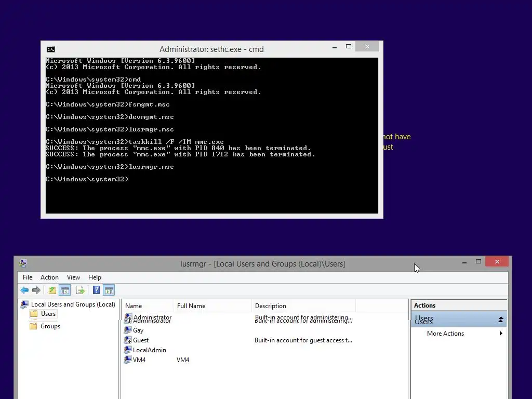Click the Export List toolbar icon

81,290
